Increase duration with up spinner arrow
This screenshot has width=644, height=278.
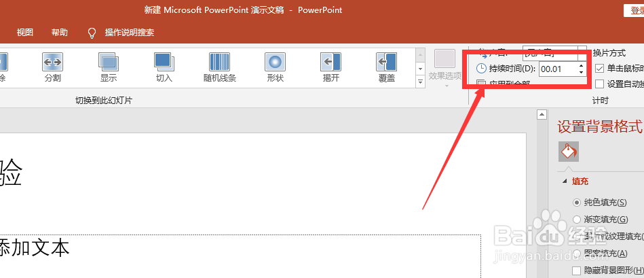[x=581, y=65]
